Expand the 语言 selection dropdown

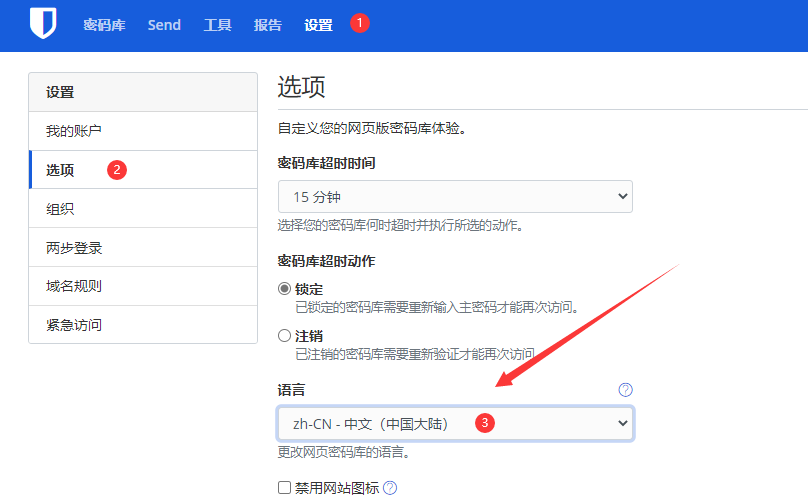point(455,423)
